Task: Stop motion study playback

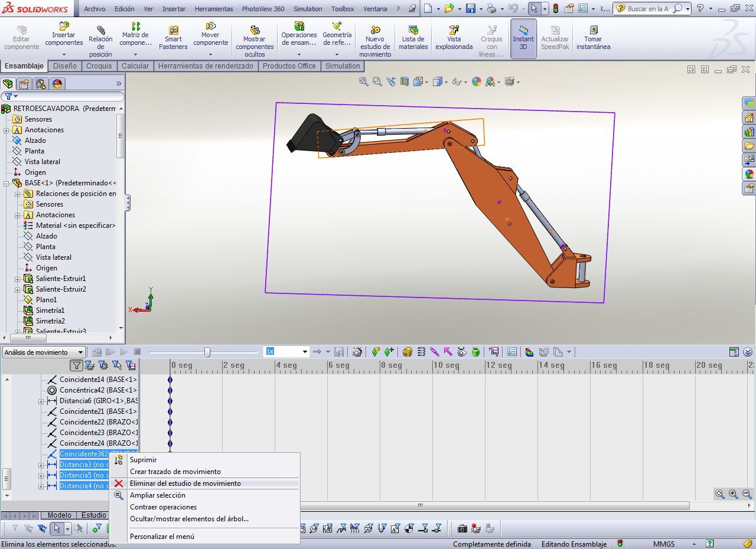Action: pos(137,352)
